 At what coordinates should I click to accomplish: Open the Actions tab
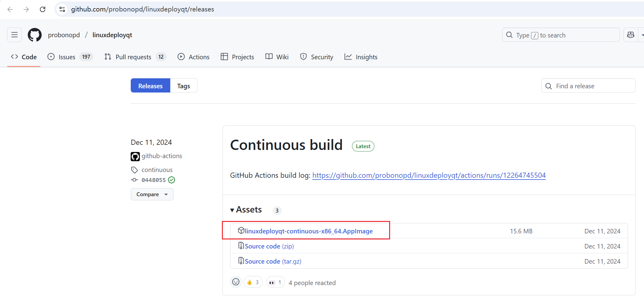[194, 57]
